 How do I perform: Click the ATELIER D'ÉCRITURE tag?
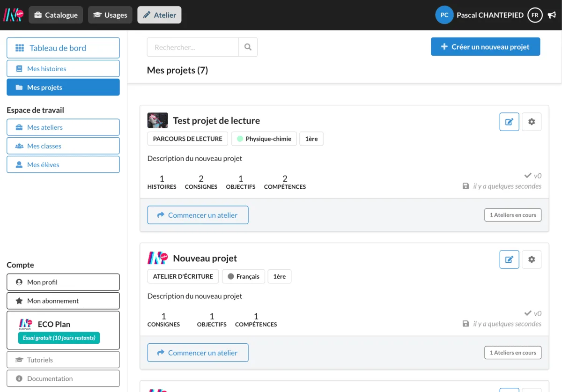pos(183,276)
